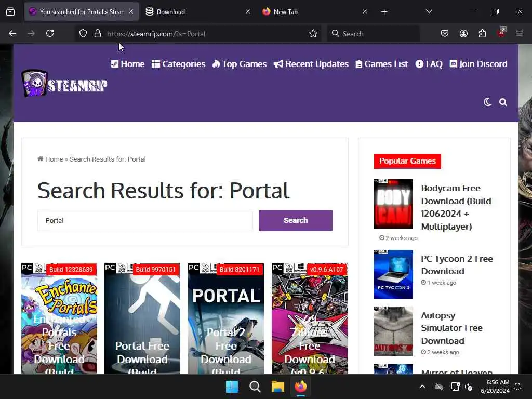The width and height of the screenshot is (532, 399).
Task: Open the Categories nav menu
Action: point(179,64)
